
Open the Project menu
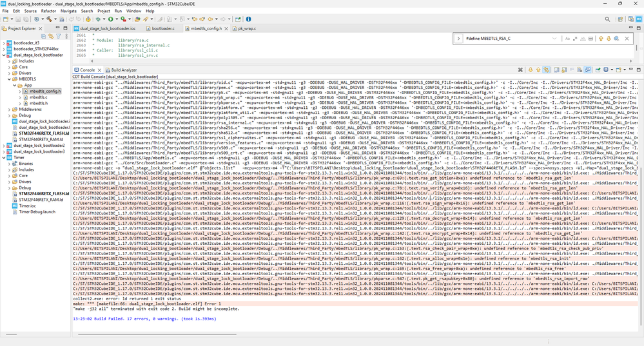[x=104, y=11]
